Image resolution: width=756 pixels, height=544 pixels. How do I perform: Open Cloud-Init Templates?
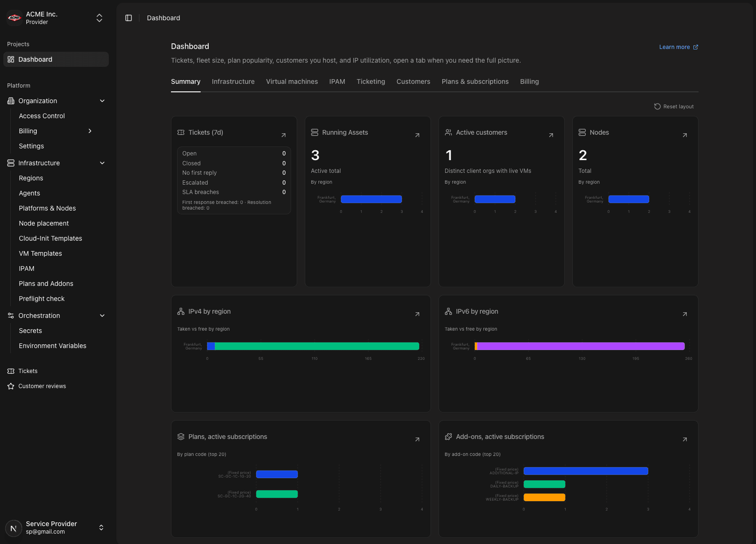[x=50, y=238]
